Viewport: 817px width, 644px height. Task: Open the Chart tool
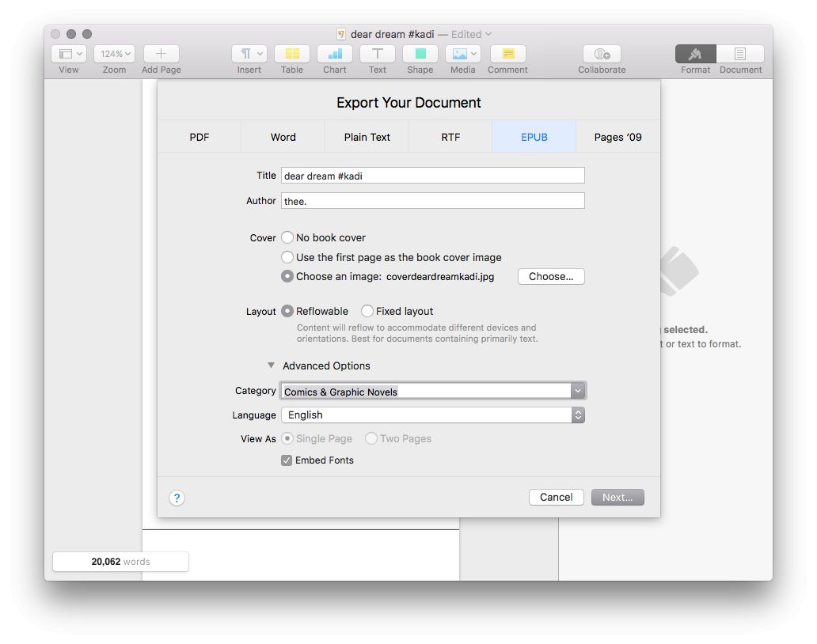click(334, 54)
